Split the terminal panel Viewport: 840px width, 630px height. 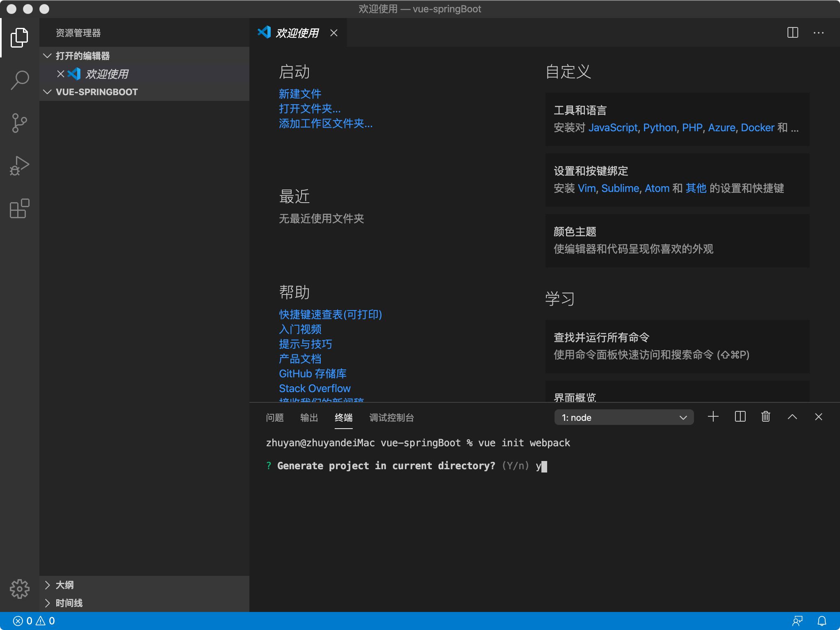point(740,417)
